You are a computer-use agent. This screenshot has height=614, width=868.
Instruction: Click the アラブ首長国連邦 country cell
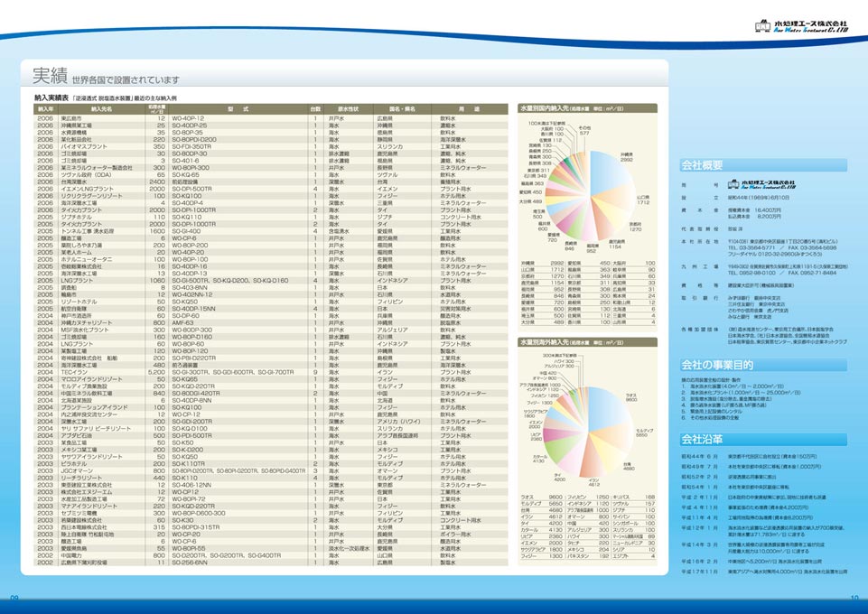(x=398, y=436)
